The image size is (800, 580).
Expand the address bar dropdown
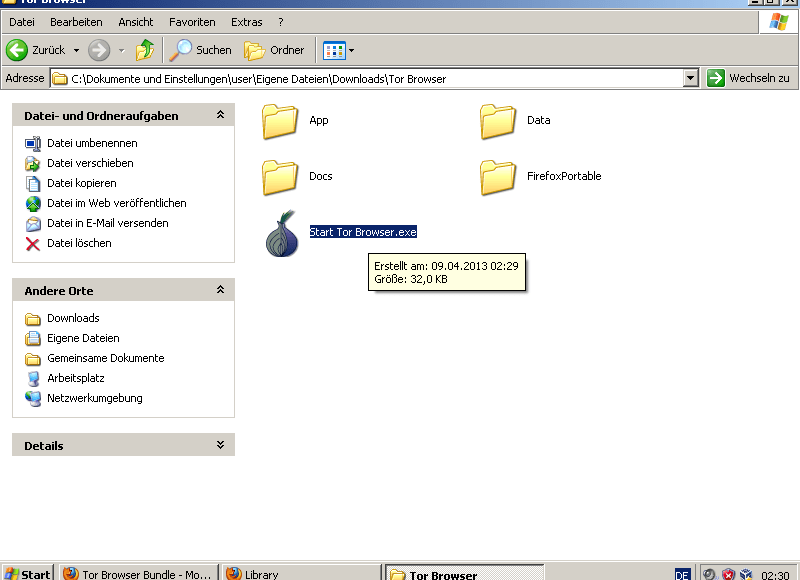click(x=690, y=78)
